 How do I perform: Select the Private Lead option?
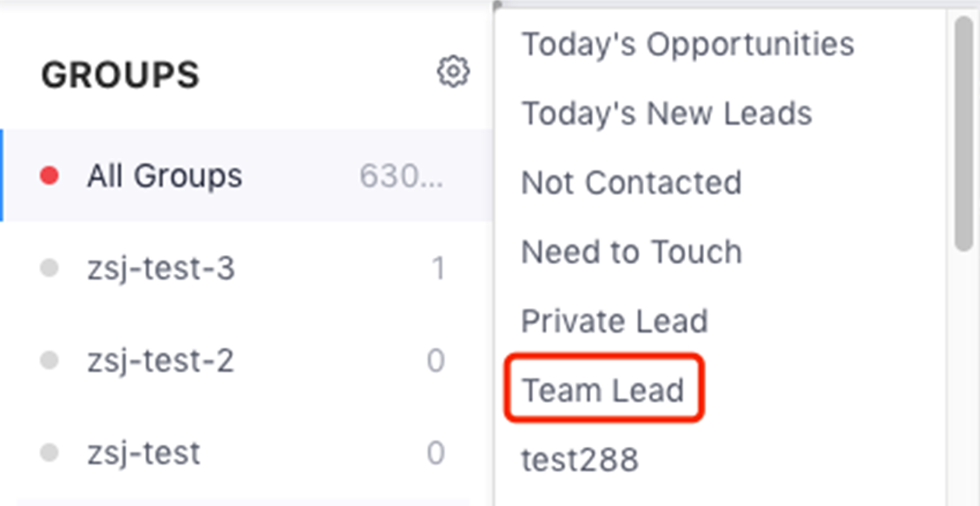[614, 321]
